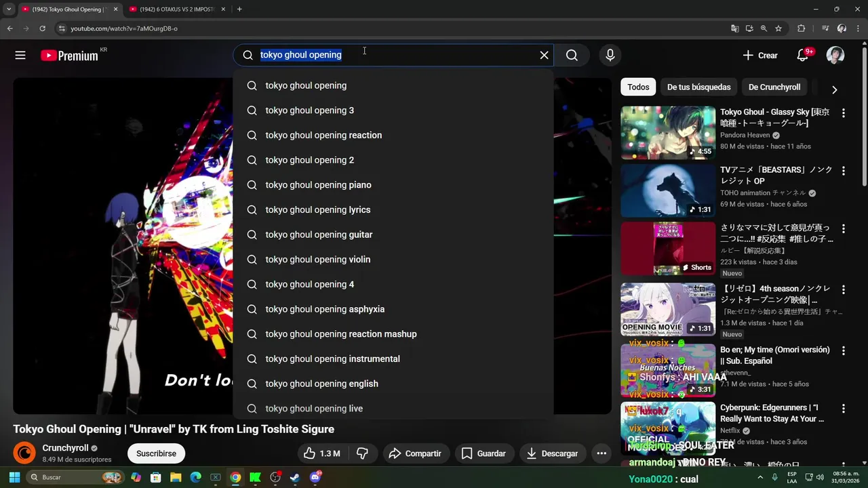Open options for Bo en My time video
The height and width of the screenshot is (488, 868).
(x=844, y=351)
